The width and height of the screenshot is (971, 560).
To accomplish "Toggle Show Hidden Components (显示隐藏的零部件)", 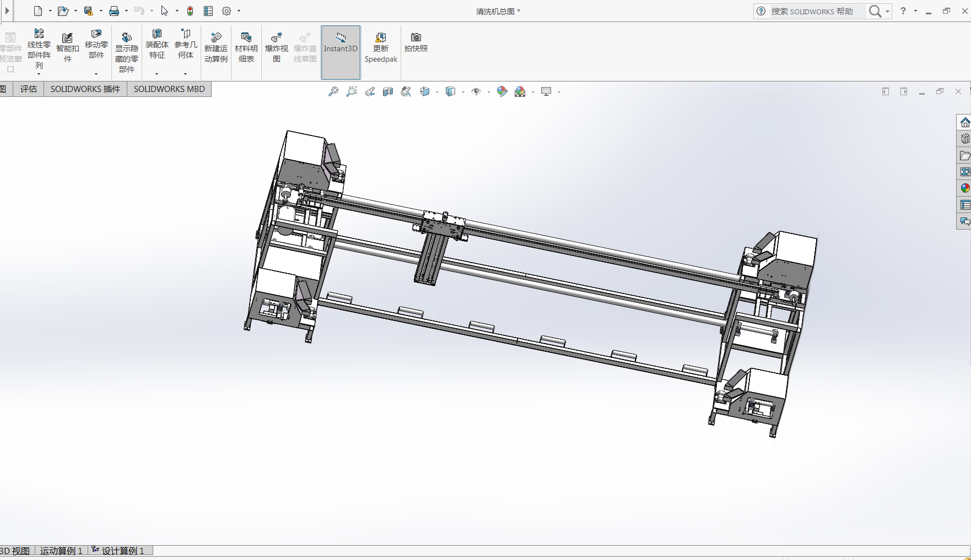I will click(126, 52).
